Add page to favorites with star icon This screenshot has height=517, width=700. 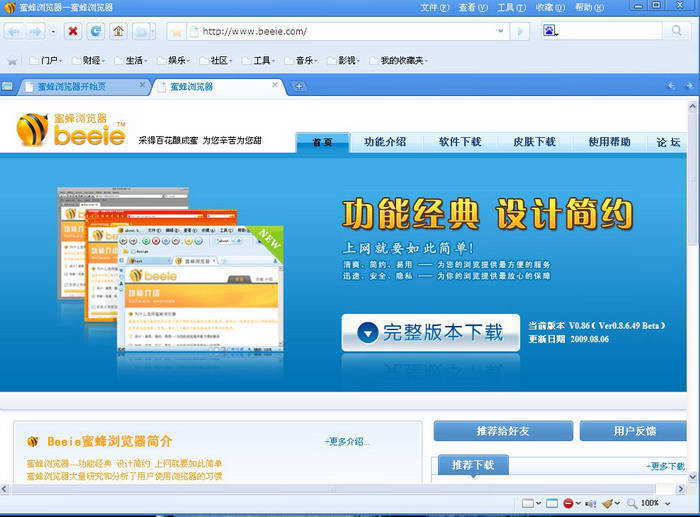(177, 32)
